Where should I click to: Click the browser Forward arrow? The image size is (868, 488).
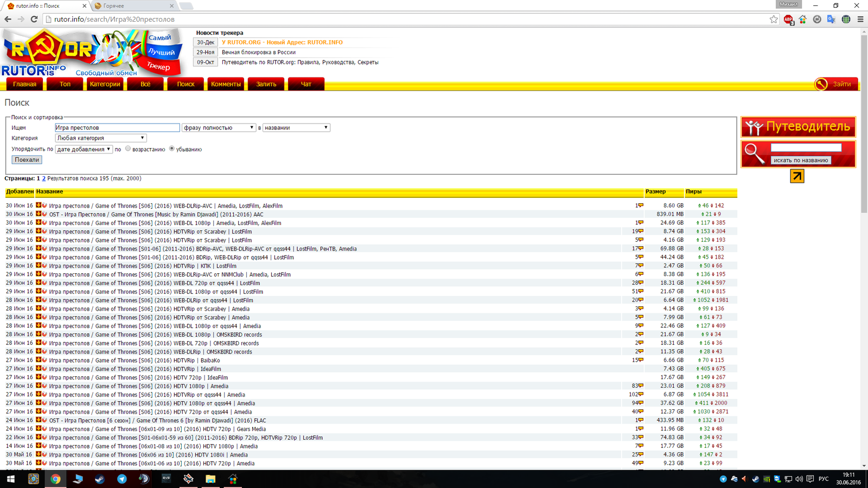(21, 19)
